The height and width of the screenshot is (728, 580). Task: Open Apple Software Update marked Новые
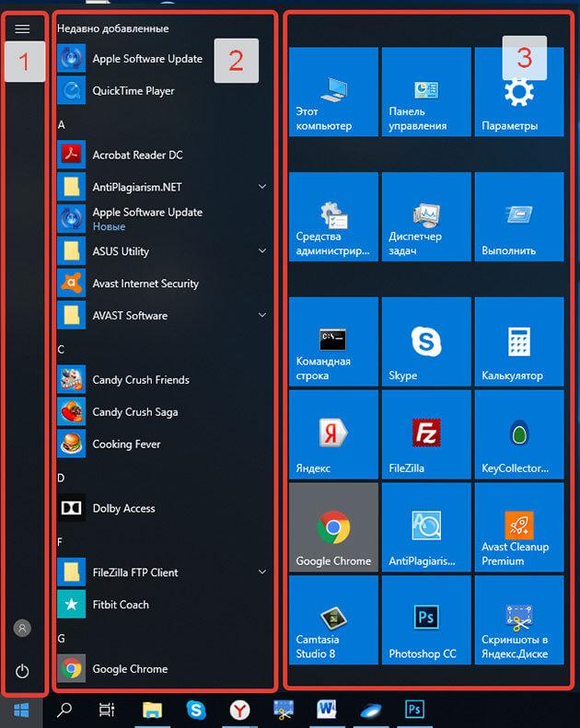pos(164,219)
